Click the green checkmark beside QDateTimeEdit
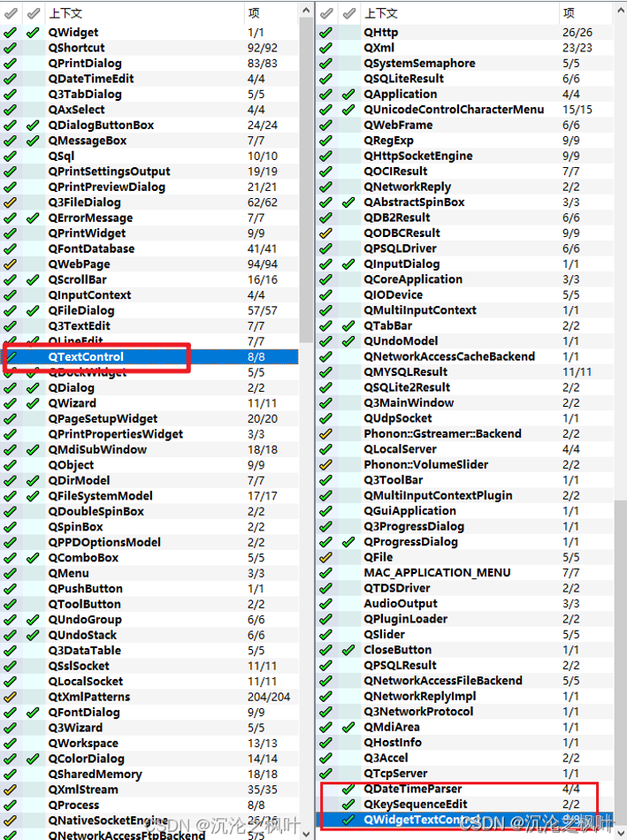Image resolution: width=627 pixels, height=840 pixels. coord(10,79)
